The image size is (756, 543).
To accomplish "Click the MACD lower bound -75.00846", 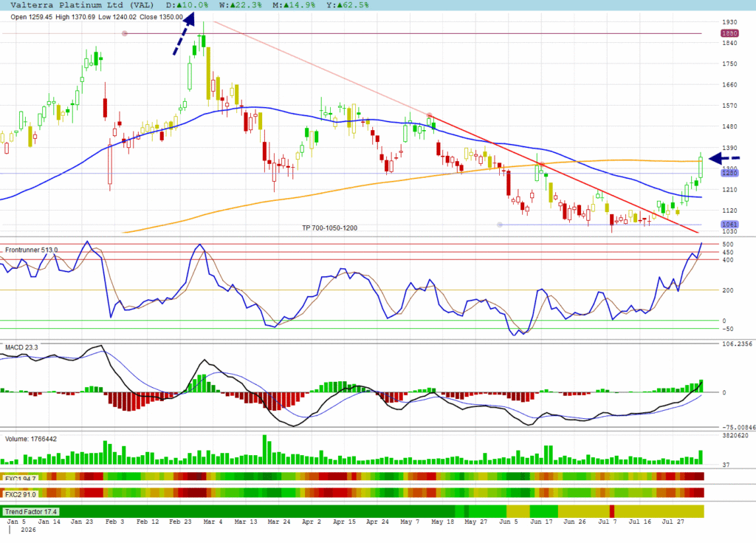I will click(x=738, y=427).
